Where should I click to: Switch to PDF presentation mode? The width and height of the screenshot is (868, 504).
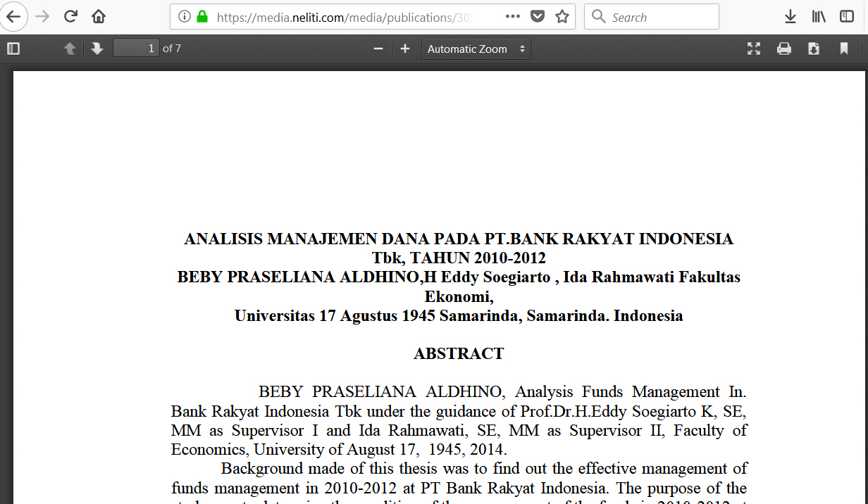click(754, 49)
